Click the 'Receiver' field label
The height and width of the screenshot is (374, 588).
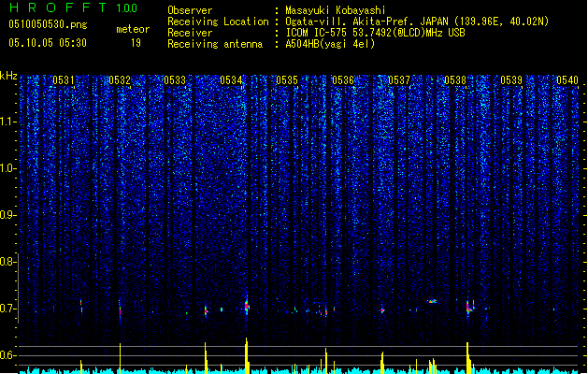click(190, 33)
